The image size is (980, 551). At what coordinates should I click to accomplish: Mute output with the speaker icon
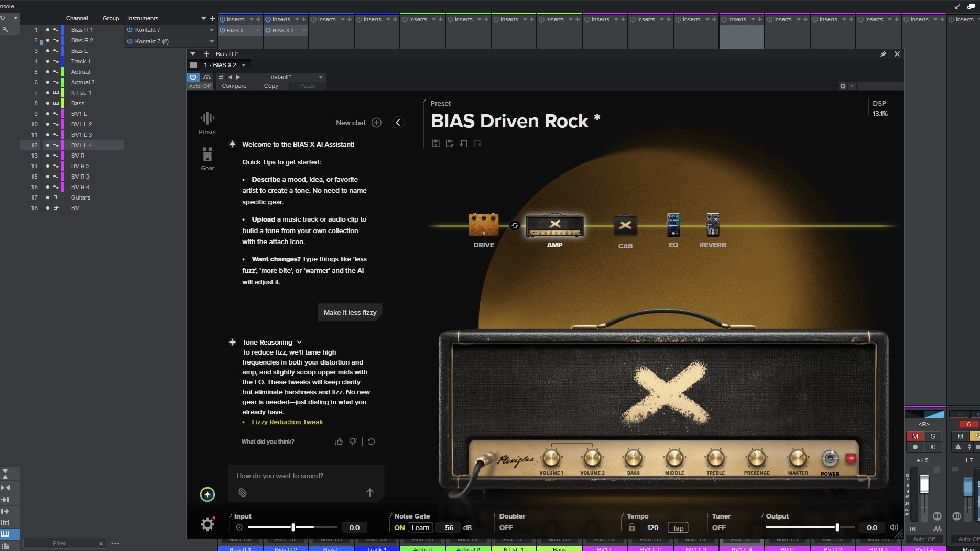coord(894,527)
